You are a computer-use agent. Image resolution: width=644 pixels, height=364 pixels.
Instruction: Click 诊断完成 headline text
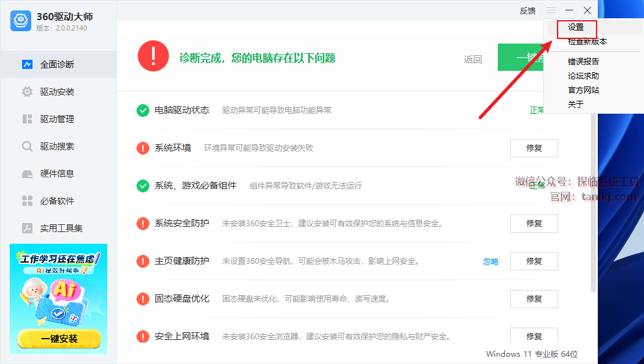click(257, 58)
